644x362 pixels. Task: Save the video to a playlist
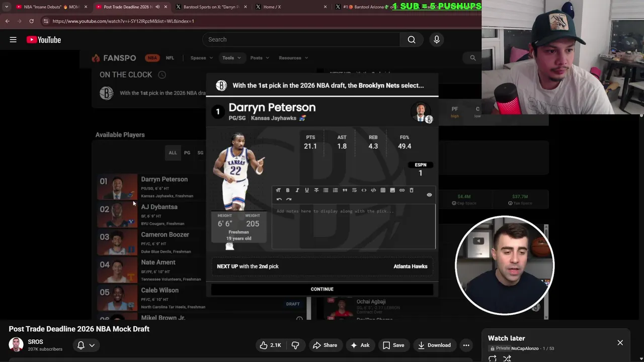coord(393,345)
